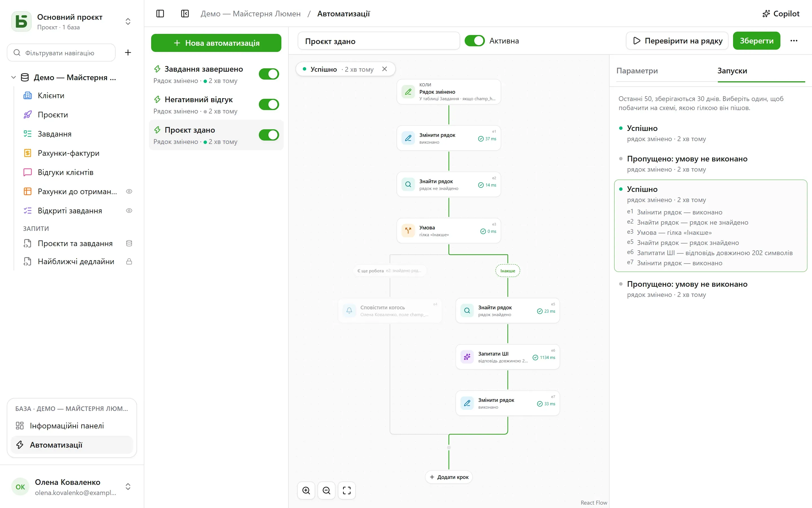Close the Успішно run badge on canvas
812x508 pixels.
(385, 69)
